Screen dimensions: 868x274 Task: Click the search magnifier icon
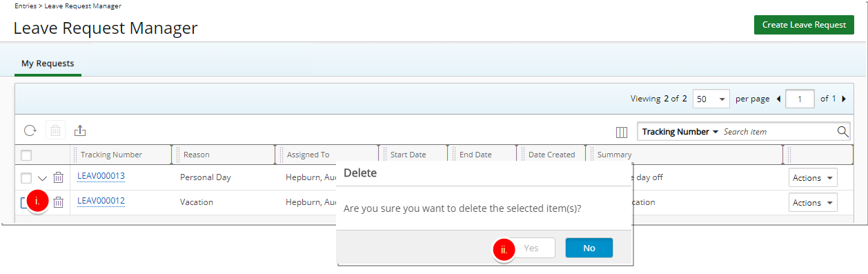click(842, 131)
